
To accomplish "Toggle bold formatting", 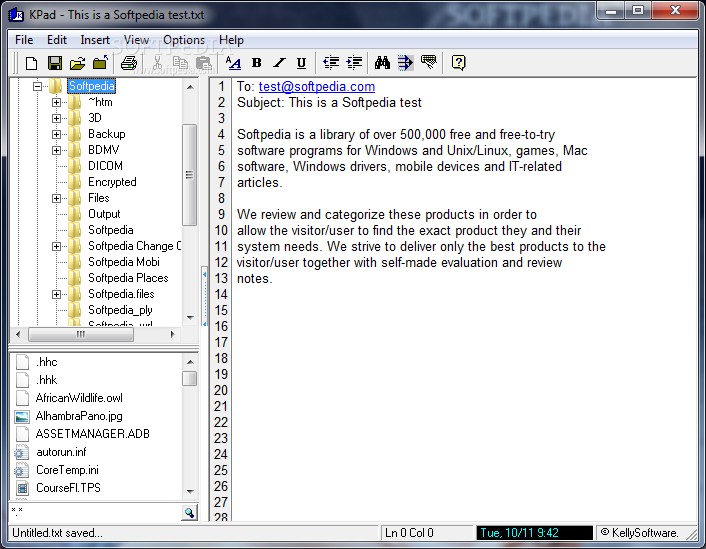I will tap(257, 63).
